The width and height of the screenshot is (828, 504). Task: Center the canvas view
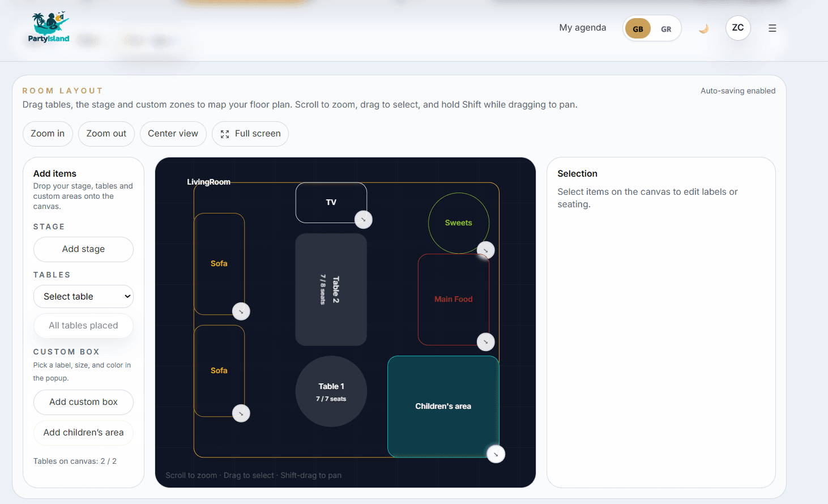click(x=173, y=134)
